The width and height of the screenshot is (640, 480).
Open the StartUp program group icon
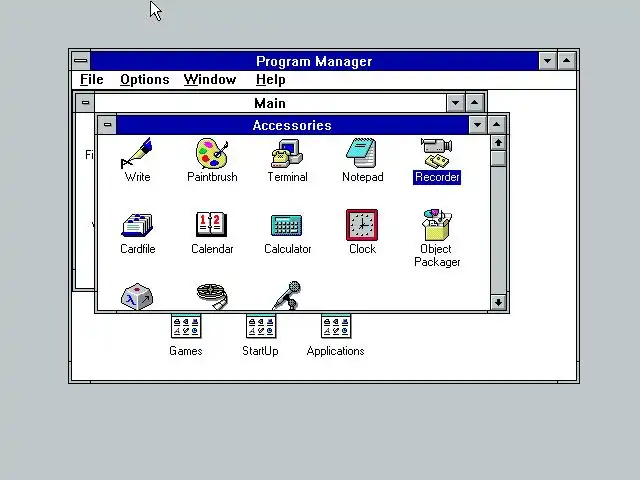261,326
